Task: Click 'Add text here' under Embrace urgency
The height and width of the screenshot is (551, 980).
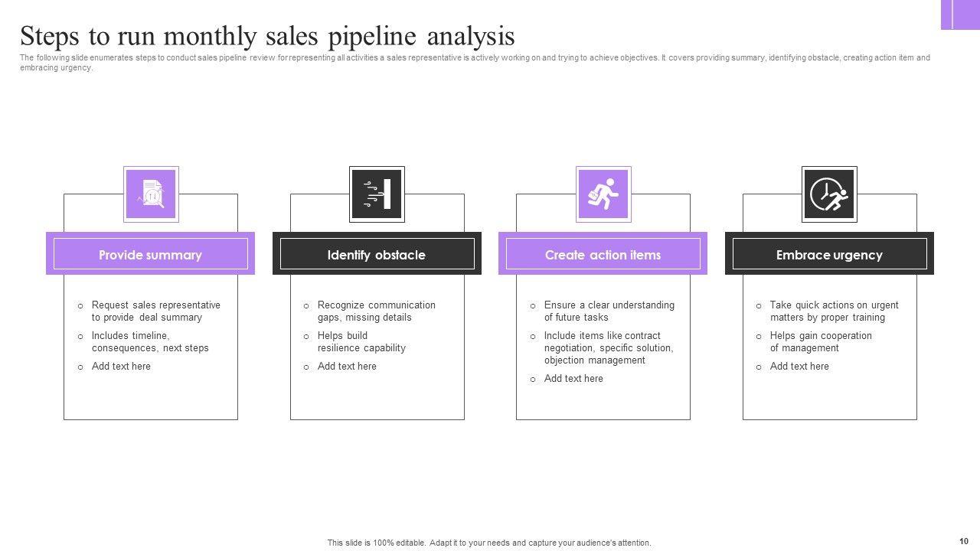Action: [799, 366]
